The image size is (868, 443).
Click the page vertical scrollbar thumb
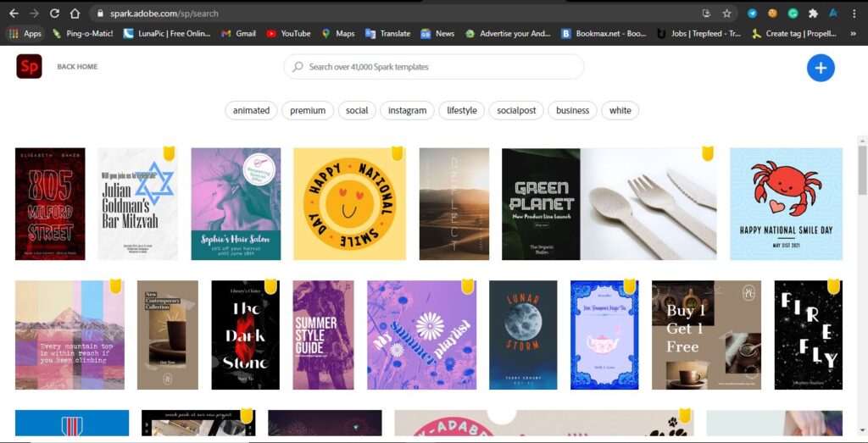862,169
